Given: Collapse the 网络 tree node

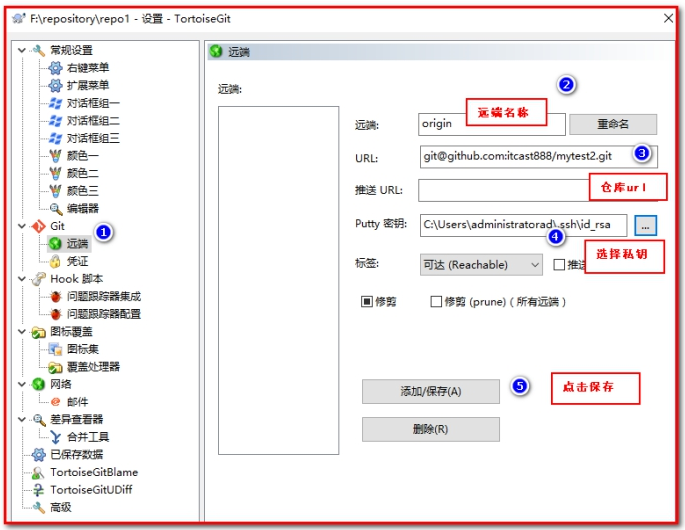Looking at the screenshot, I should 21,384.
